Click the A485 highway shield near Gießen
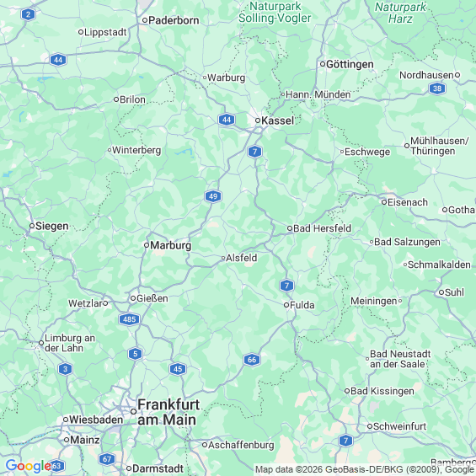 (130, 319)
